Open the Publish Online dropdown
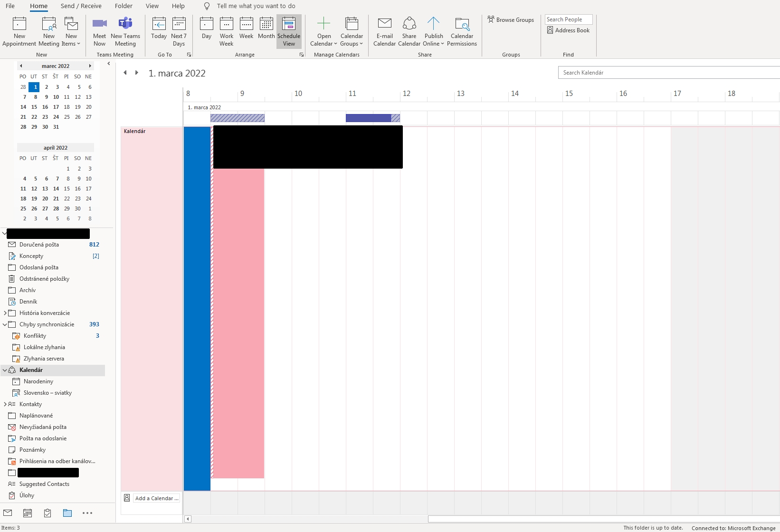The image size is (780, 532). (433, 31)
